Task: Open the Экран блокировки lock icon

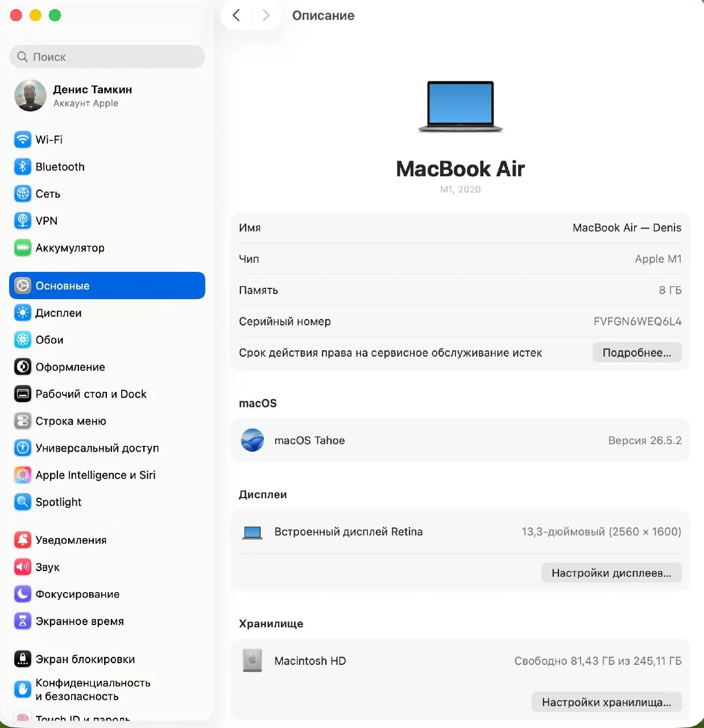Action: [23, 659]
